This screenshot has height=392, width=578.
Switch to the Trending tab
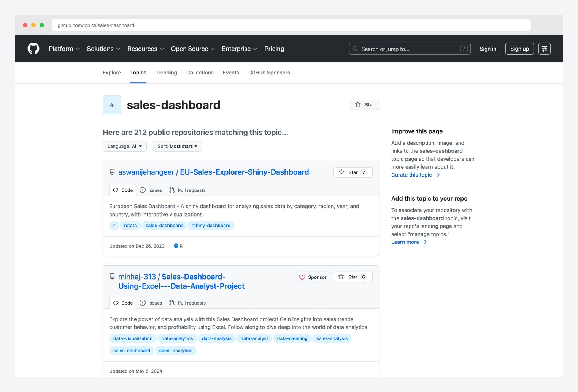click(x=166, y=73)
